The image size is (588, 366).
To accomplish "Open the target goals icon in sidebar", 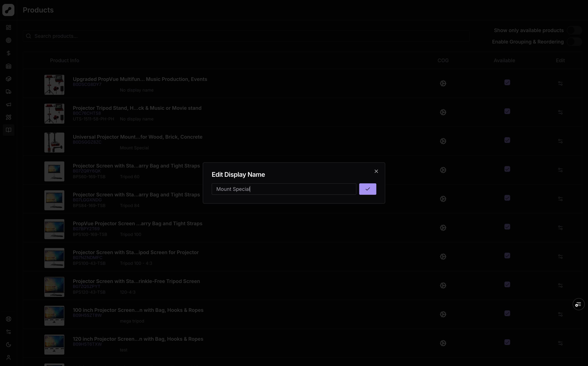I will coord(9,40).
